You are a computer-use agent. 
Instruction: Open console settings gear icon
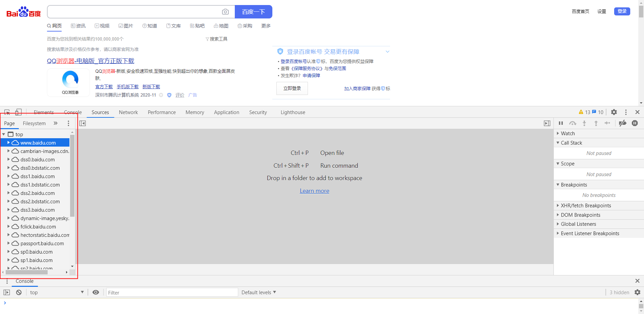(637, 293)
